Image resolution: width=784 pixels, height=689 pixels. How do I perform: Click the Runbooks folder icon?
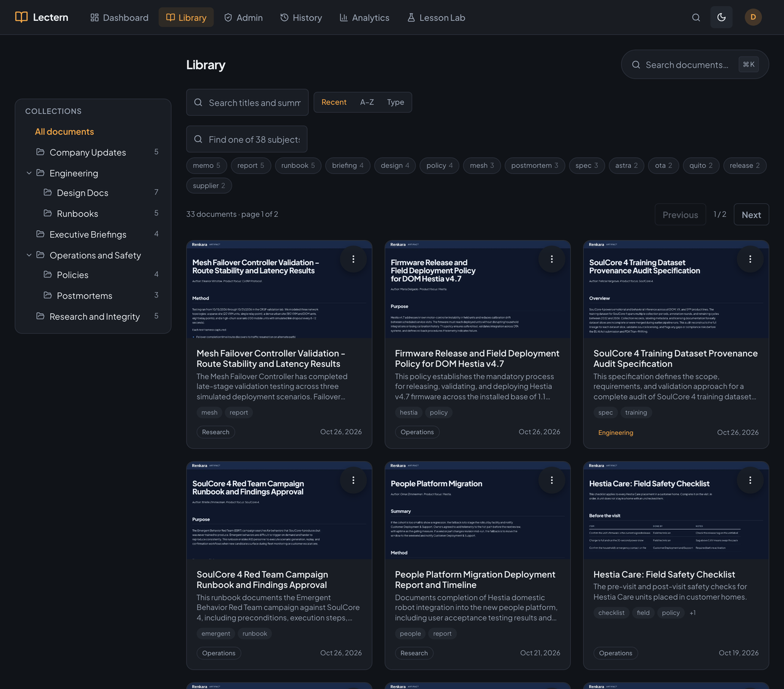coord(48,213)
